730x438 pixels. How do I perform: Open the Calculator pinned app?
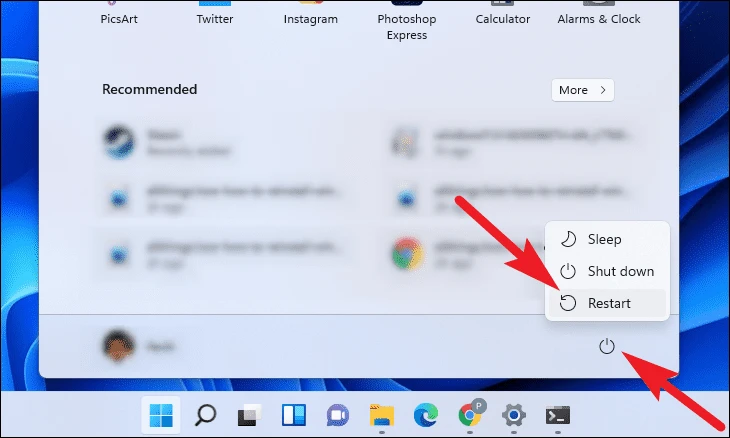502,13
